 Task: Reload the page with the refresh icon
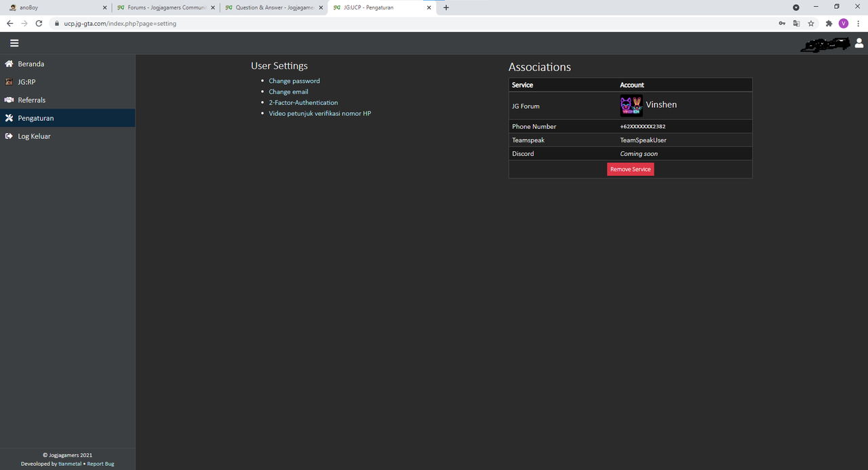[39, 23]
